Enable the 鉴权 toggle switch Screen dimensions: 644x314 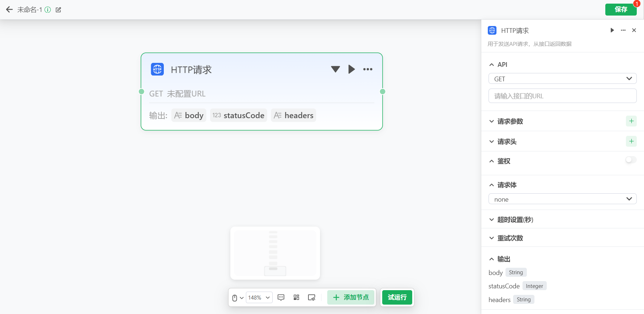tap(631, 160)
